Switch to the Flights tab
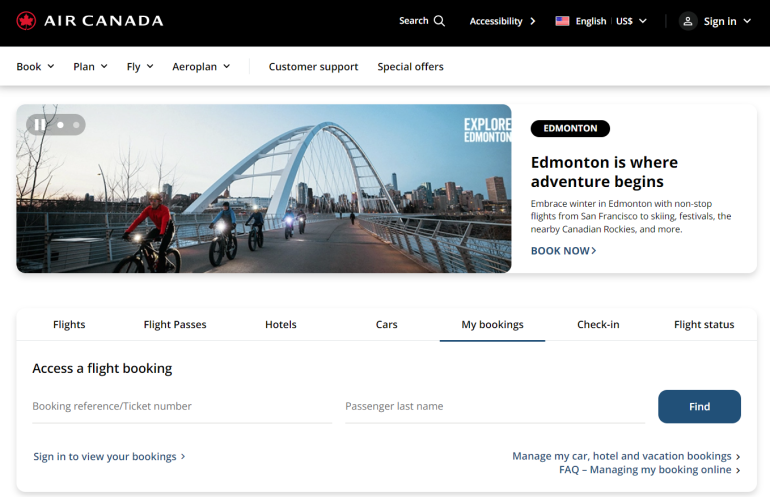This screenshot has width=770, height=497. tap(69, 325)
